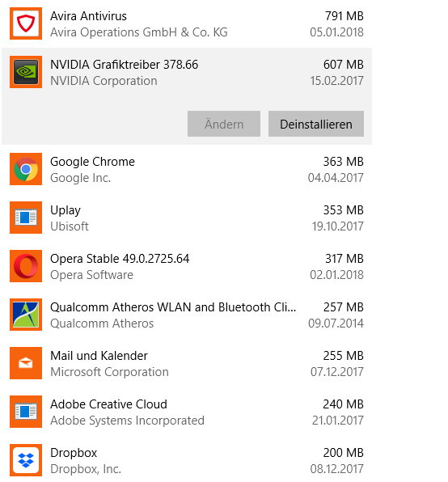
Task: Click publisher Dropbox, Inc.
Action: [86, 469]
